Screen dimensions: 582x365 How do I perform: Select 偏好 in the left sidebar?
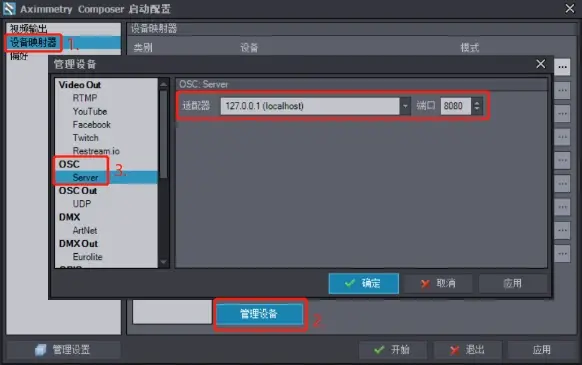tap(19, 56)
